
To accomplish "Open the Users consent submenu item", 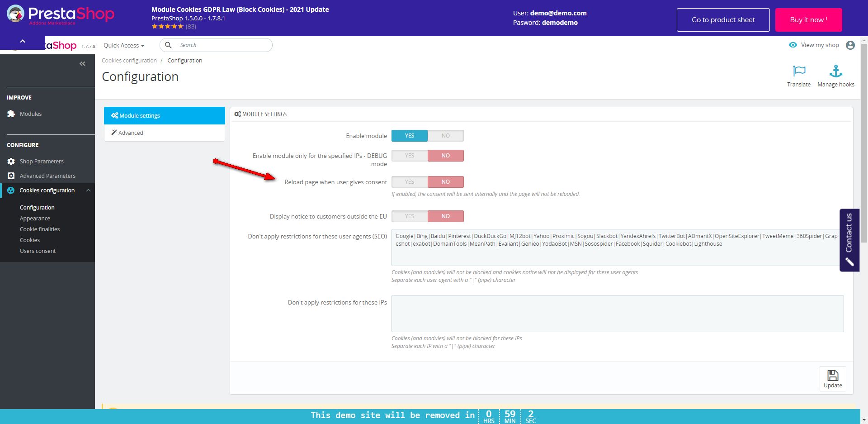I will (38, 251).
